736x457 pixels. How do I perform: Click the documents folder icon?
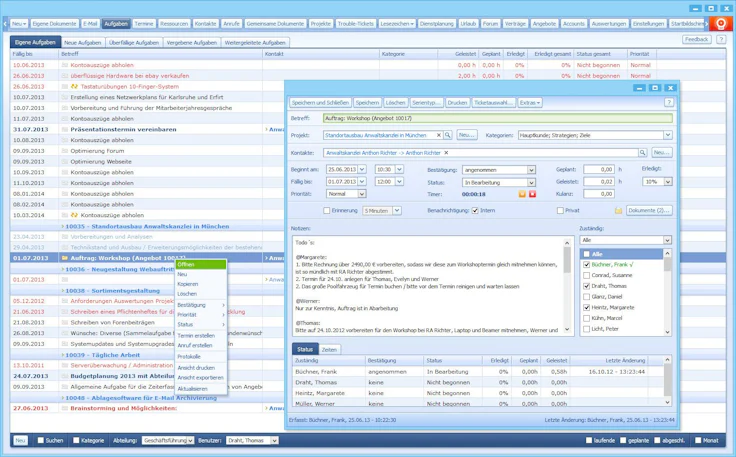pos(618,211)
